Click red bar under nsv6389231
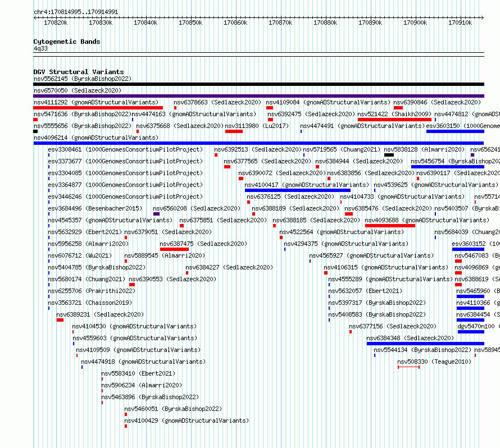Screen dimensions: 500x448 point(60,320)
